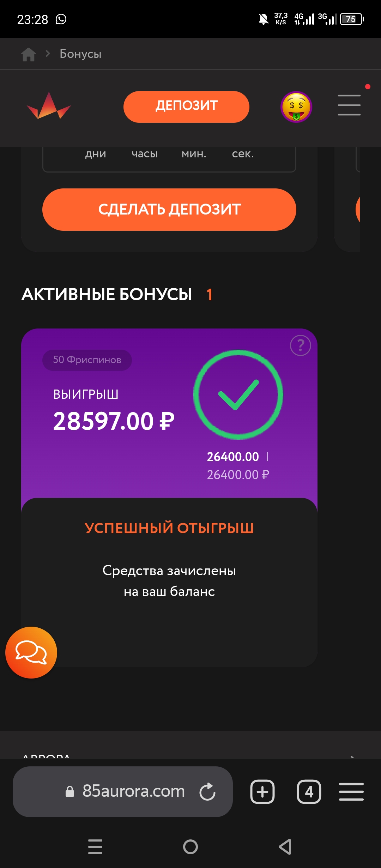The width and height of the screenshot is (381, 868).
Task: Open the Aurora logo homepage
Action: click(x=49, y=107)
